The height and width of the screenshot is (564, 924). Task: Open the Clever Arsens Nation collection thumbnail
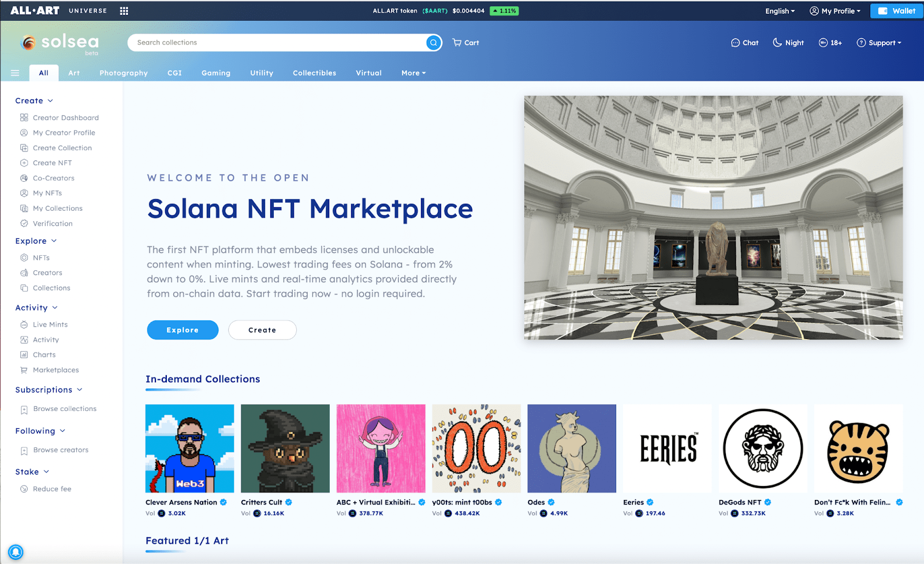pyautogui.click(x=190, y=449)
